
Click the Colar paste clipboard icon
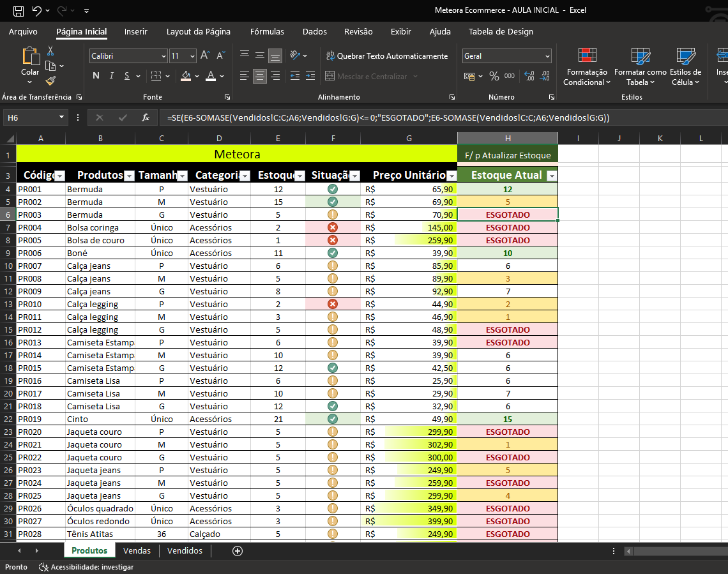point(31,56)
